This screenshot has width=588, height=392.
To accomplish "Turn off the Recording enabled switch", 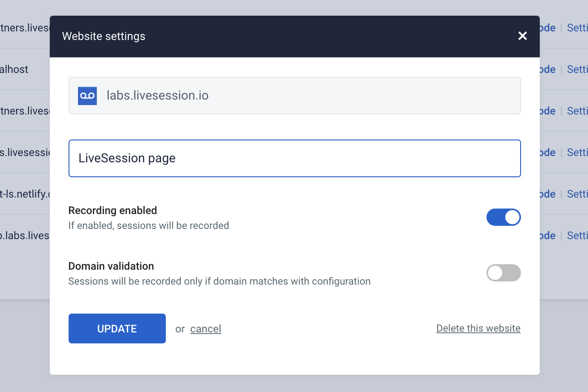I will [x=503, y=217].
